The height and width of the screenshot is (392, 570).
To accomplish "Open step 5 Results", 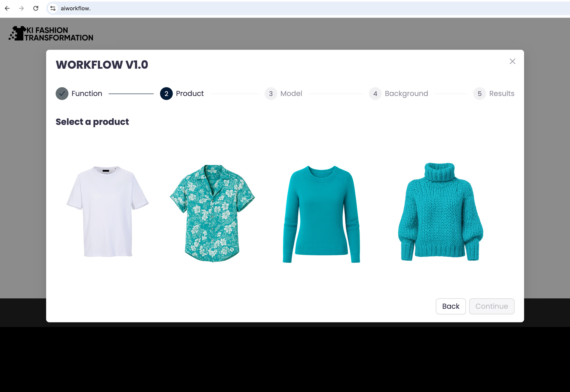I will click(x=494, y=94).
